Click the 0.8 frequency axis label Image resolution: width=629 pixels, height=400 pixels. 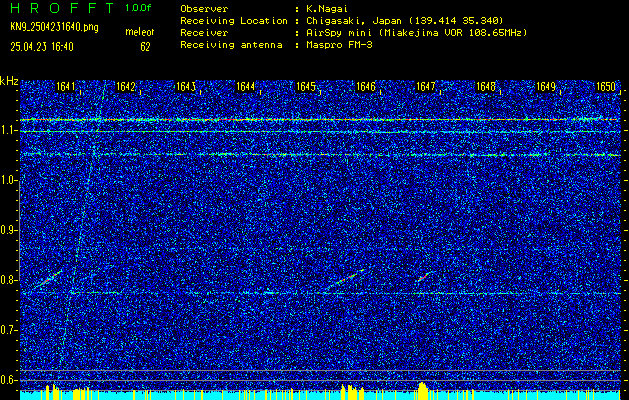[7, 280]
